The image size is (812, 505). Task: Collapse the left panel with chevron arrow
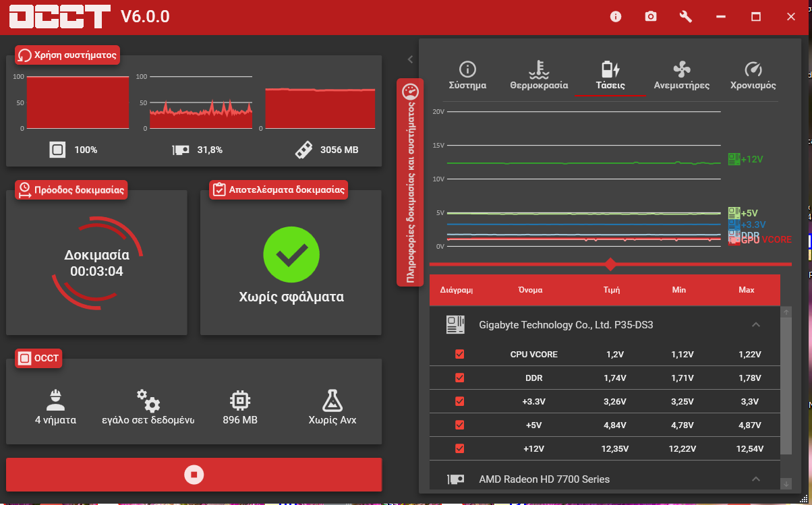click(410, 59)
